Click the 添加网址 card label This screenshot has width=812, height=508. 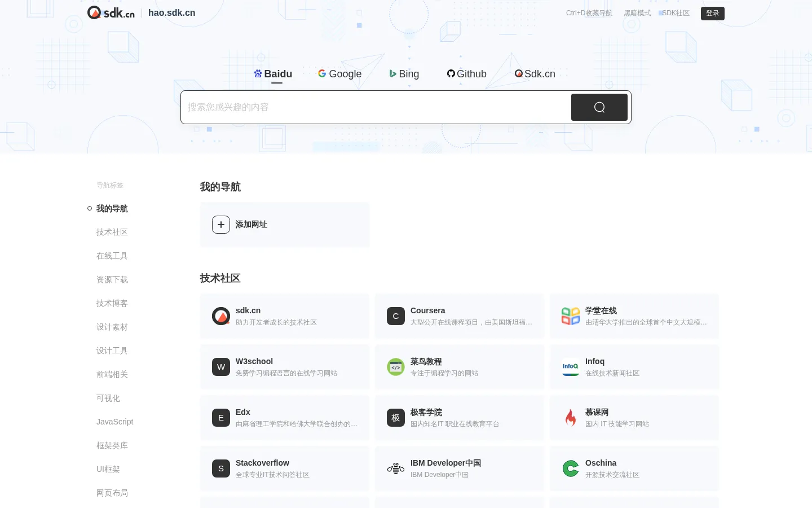click(251, 225)
